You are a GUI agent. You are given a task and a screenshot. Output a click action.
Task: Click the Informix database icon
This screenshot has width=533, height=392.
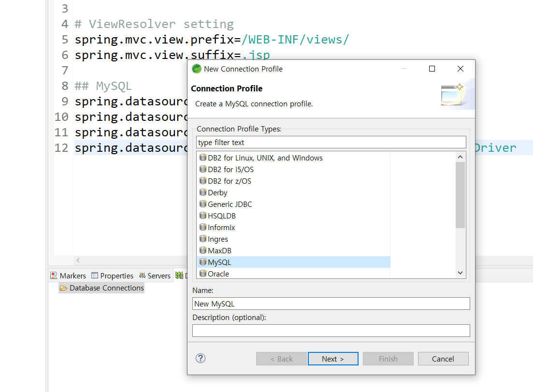pos(203,227)
